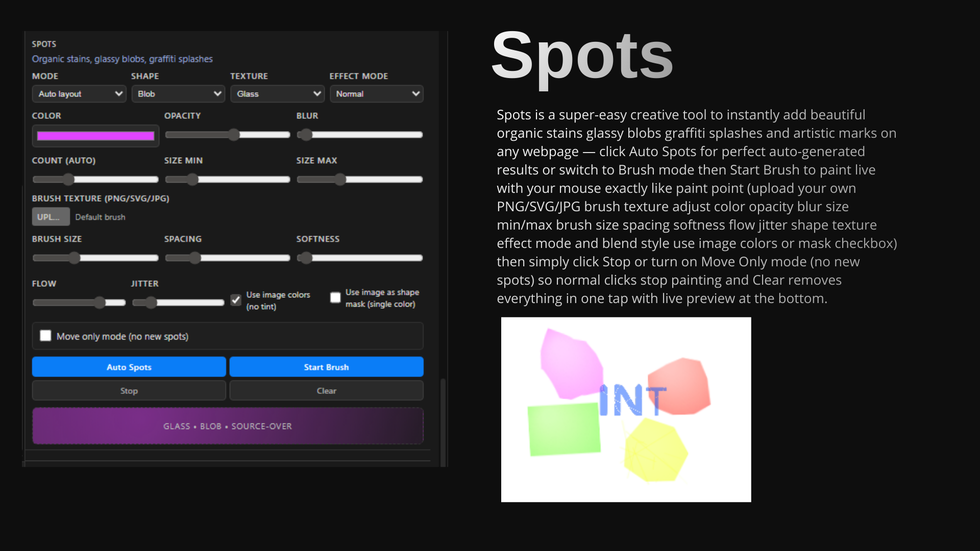Click the magenta color swatch

[x=95, y=136]
